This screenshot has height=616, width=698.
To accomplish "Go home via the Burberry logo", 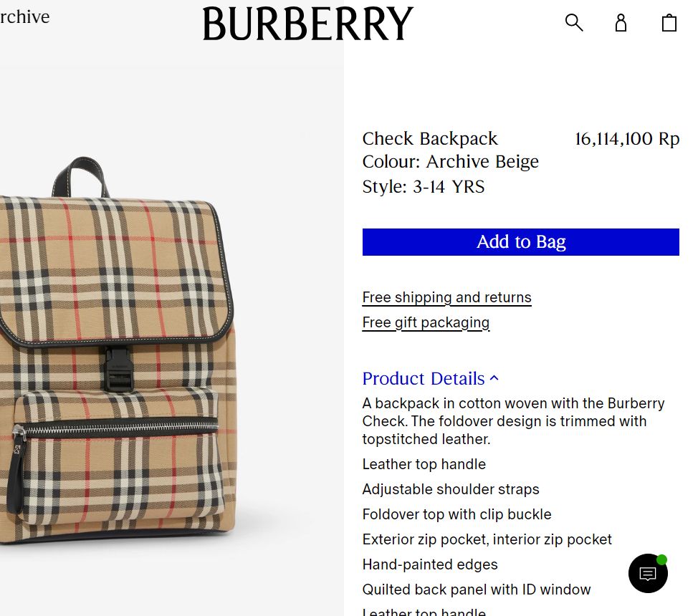I will click(308, 24).
